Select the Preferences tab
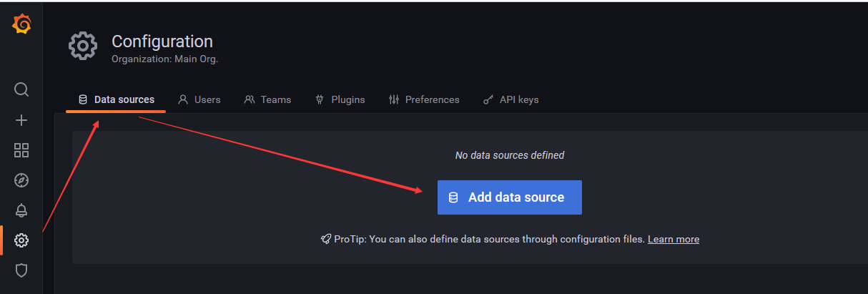 pyautogui.click(x=424, y=99)
